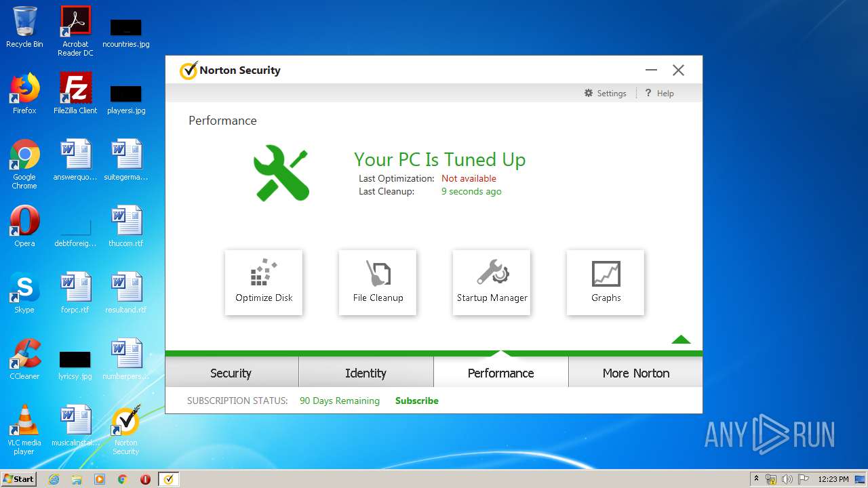Select the Recycle Bin desktop icon
Viewport: 868px width, 488px height.
(x=24, y=27)
